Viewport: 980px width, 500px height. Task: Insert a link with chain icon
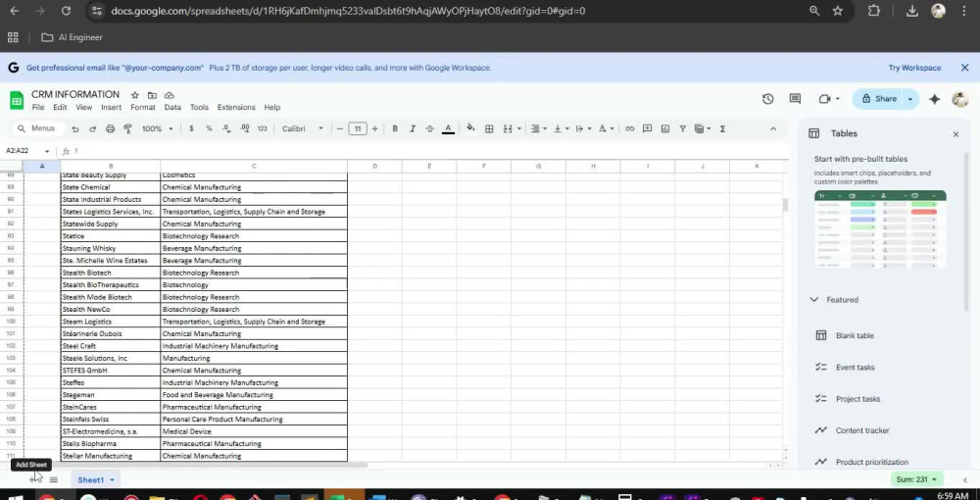629,128
